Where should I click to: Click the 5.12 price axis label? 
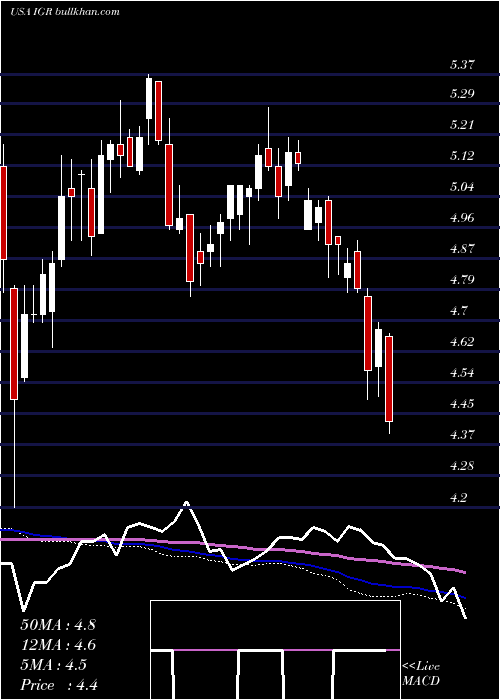point(462,156)
